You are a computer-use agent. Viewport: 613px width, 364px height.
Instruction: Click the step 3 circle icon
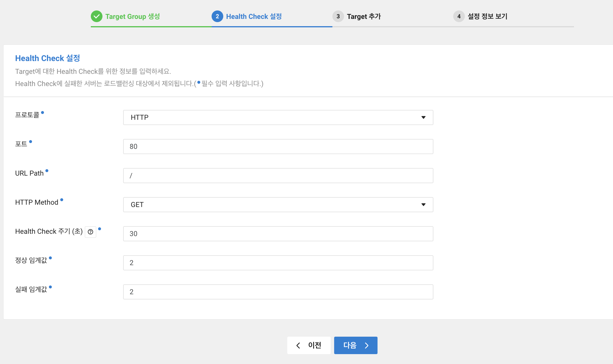pos(338,16)
